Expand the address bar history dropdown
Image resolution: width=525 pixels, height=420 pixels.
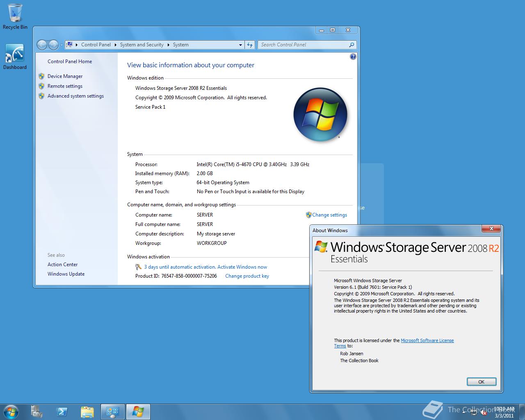(240, 45)
